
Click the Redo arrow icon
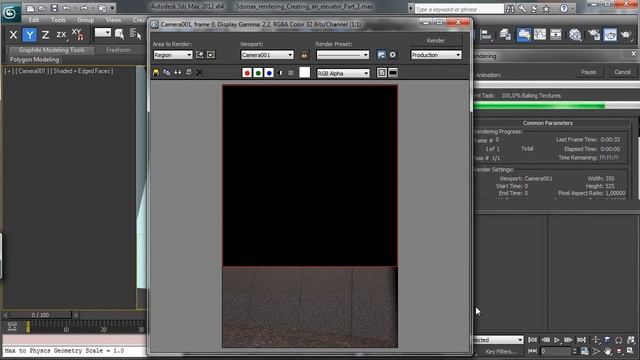pos(84,8)
